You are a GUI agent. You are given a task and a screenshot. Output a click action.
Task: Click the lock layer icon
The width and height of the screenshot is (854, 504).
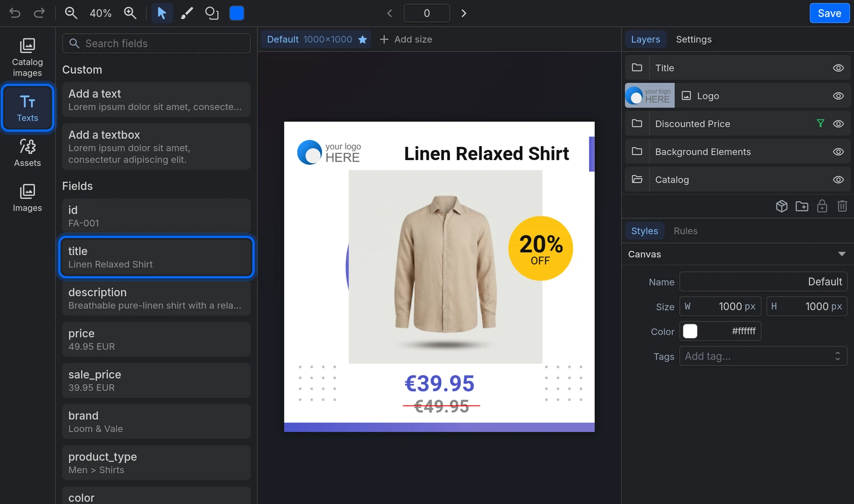click(x=822, y=206)
